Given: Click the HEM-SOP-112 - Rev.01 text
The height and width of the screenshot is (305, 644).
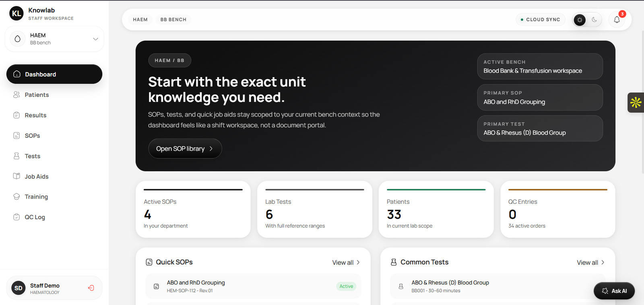Looking at the screenshot, I should [190, 291].
